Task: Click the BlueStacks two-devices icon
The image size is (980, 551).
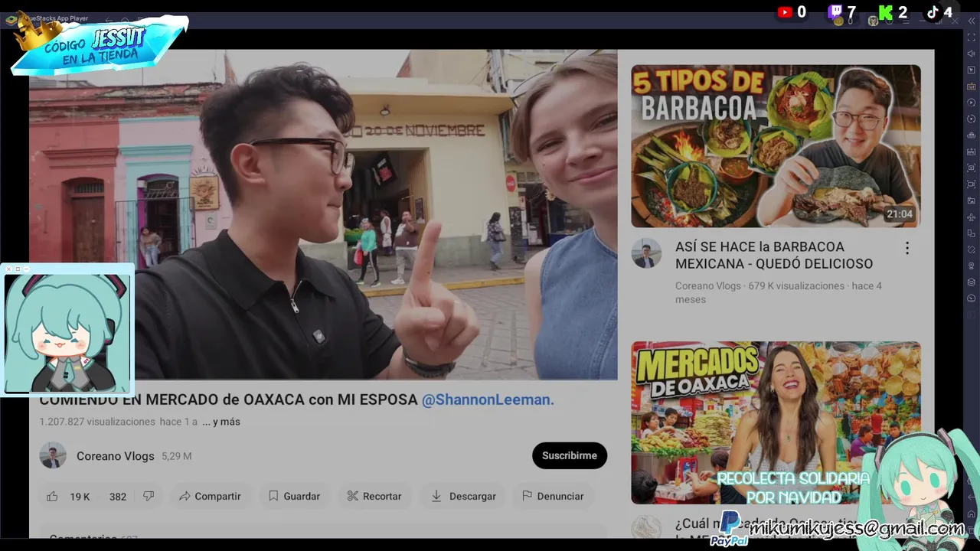Action: [972, 233]
